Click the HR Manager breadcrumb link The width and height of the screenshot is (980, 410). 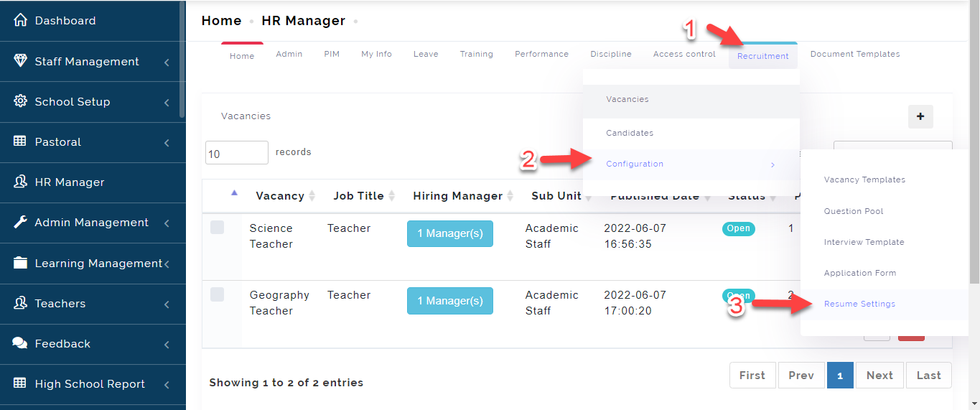[304, 21]
